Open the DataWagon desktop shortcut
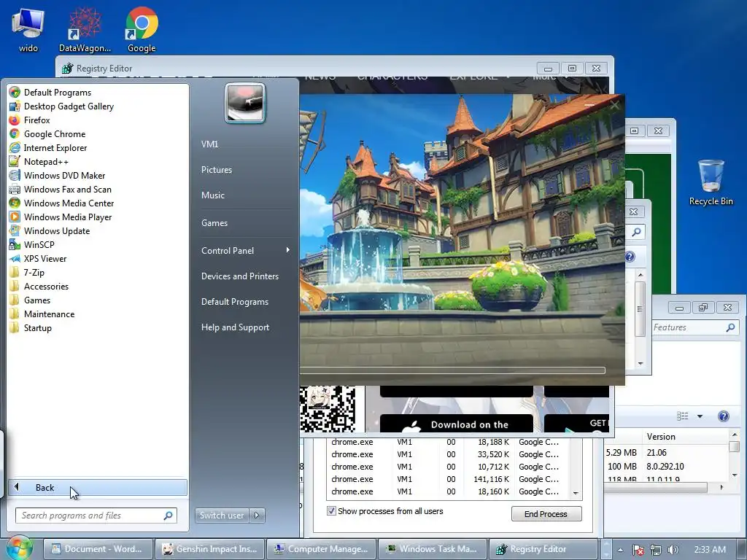The image size is (747, 560). click(85, 29)
